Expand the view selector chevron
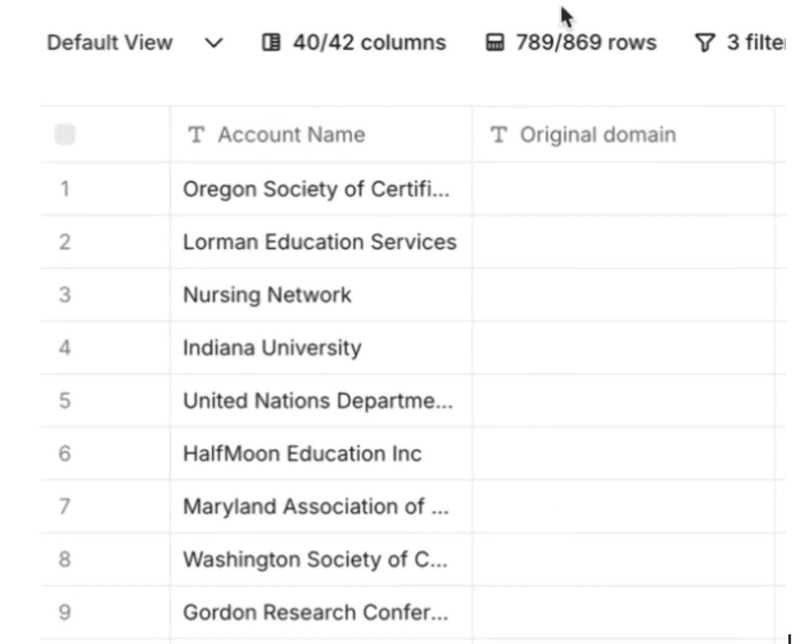Viewport: 812px width, 644px height. (x=212, y=43)
